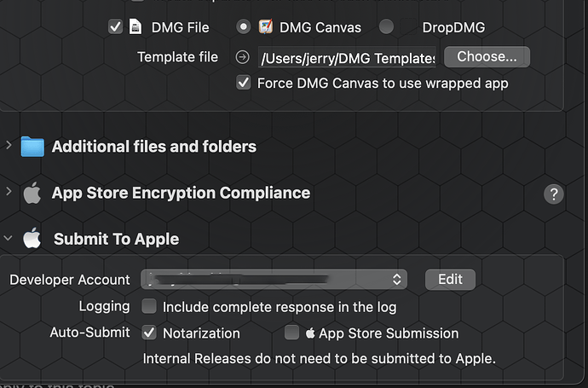Click the Additional files and folders heading
Viewport: 588px width, 388px height.
click(154, 147)
